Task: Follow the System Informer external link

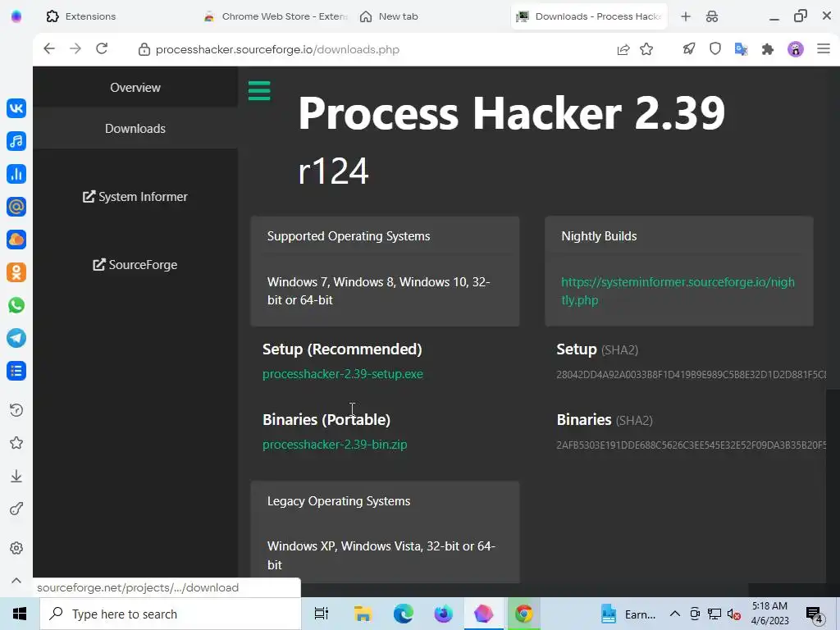Action: tap(135, 197)
